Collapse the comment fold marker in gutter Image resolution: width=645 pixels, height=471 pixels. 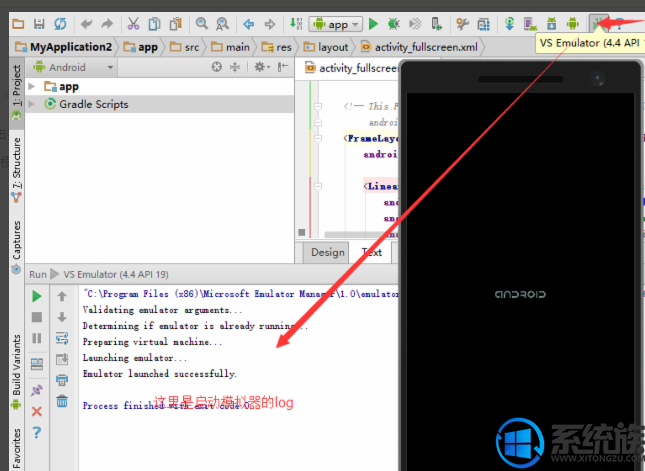318,106
